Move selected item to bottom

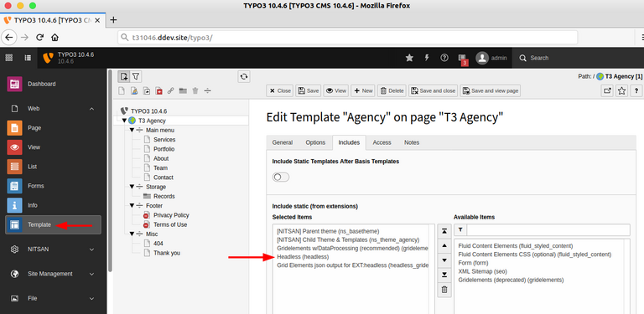pos(444,275)
